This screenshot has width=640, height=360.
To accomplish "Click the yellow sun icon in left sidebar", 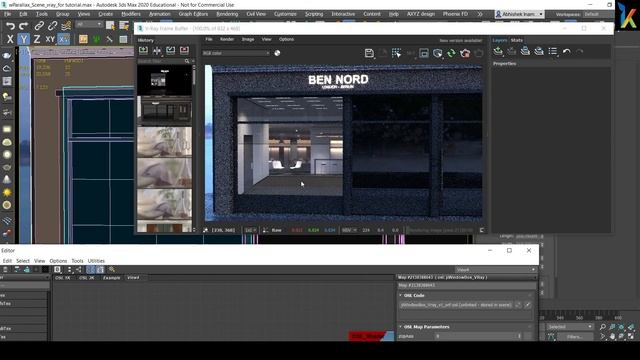I will click(x=7, y=192).
